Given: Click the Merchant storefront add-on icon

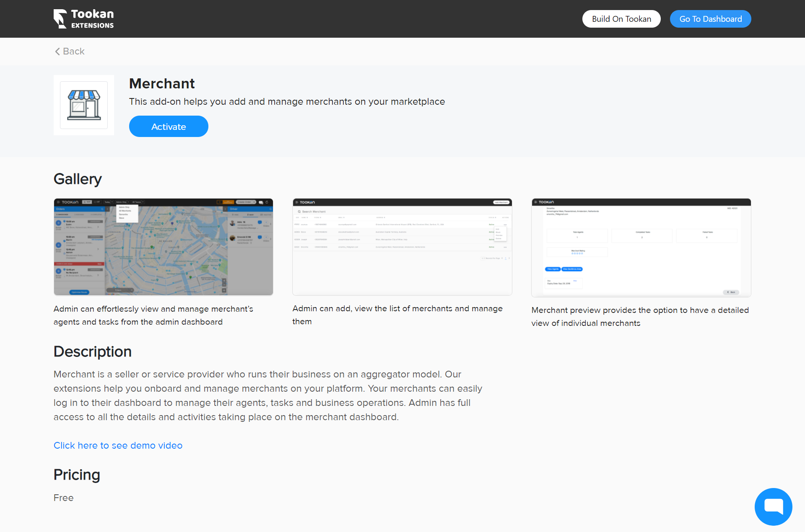Looking at the screenshot, I should 83,105.
